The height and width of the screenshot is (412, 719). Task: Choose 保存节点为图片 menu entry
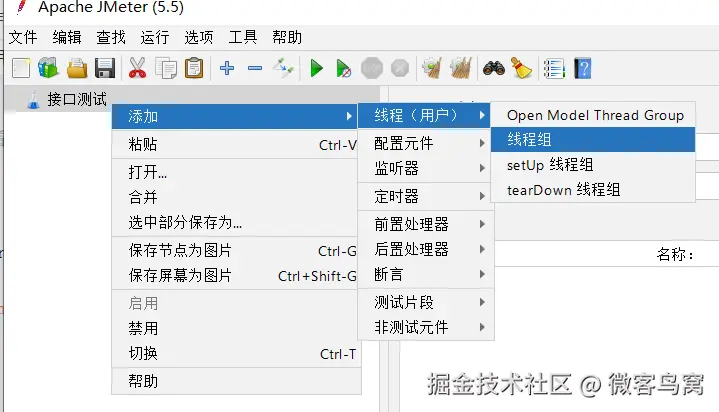pyautogui.click(x=235, y=251)
